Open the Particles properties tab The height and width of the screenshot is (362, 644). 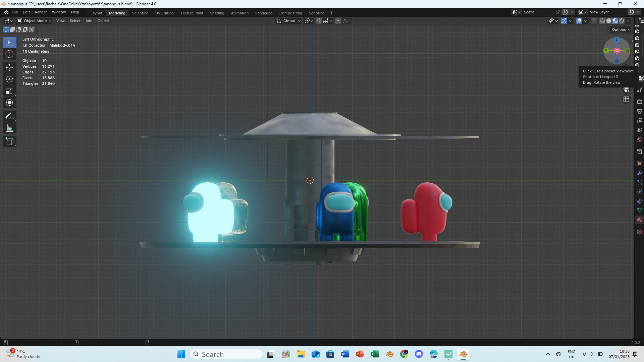pyautogui.click(x=640, y=182)
